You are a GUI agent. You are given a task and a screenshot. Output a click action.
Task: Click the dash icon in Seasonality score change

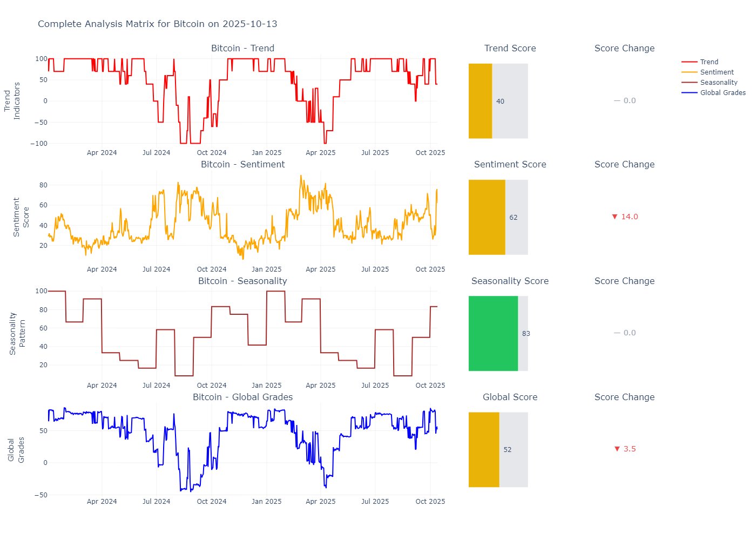coord(617,333)
